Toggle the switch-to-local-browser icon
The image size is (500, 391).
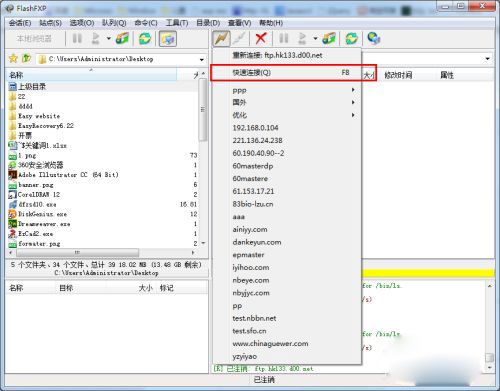pyautogui.click(x=168, y=39)
